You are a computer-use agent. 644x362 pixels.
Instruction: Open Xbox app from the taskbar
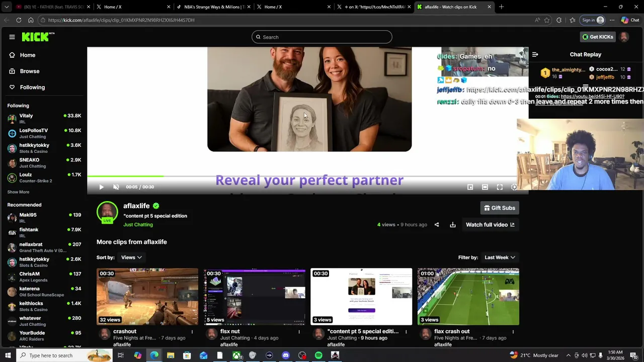point(236,355)
